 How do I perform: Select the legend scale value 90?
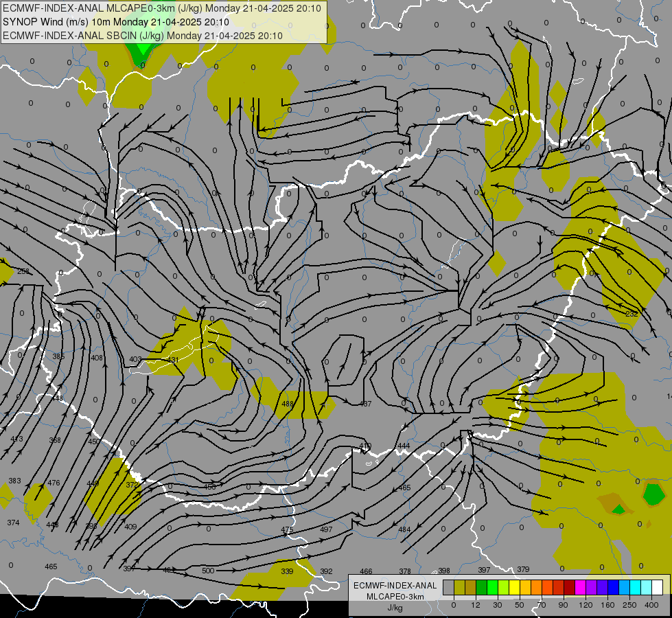pyautogui.click(x=563, y=605)
